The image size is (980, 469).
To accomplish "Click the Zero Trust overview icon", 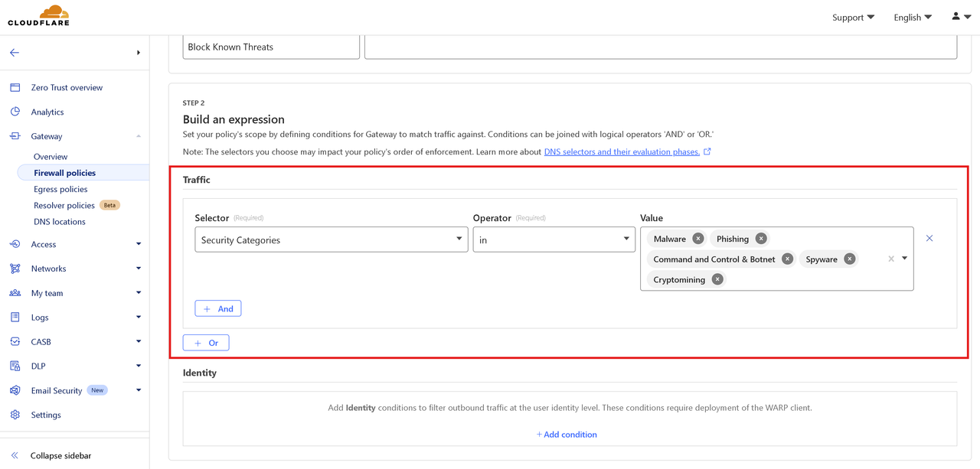I will (x=15, y=87).
